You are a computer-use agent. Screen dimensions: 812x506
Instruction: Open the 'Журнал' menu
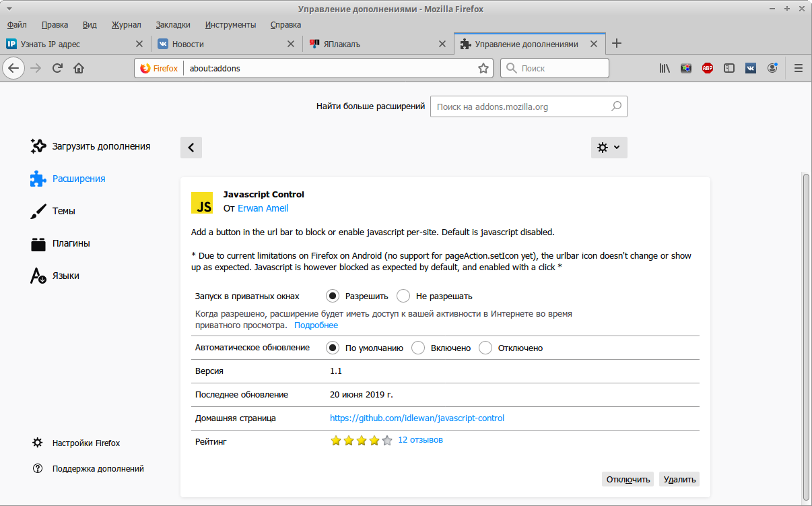tap(127, 25)
